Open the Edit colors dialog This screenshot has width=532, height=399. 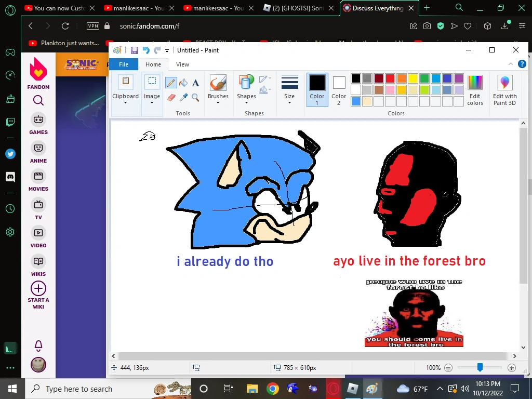coord(475,89)
